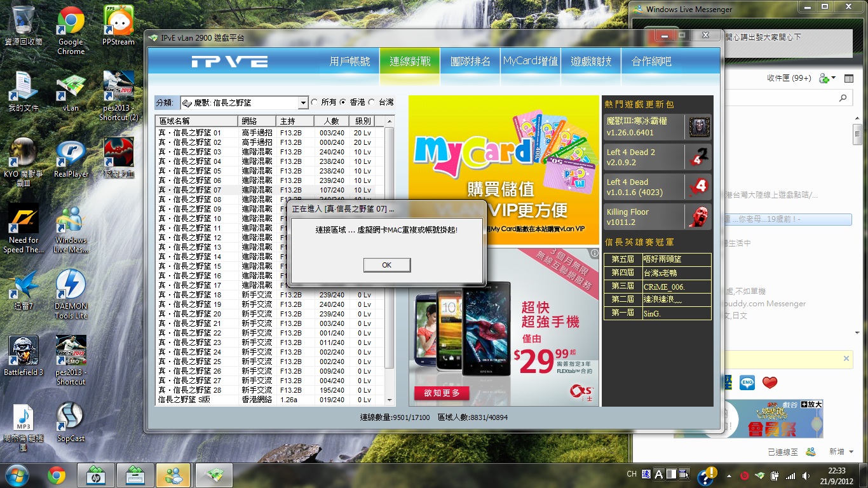Click the Windows Start button
The width and height of the screenshot is (868, 488).
tap(17, 475)
